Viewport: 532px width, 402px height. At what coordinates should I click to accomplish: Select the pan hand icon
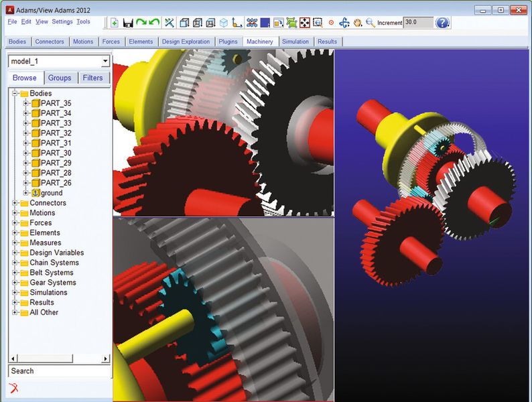(x=358, y=23)
